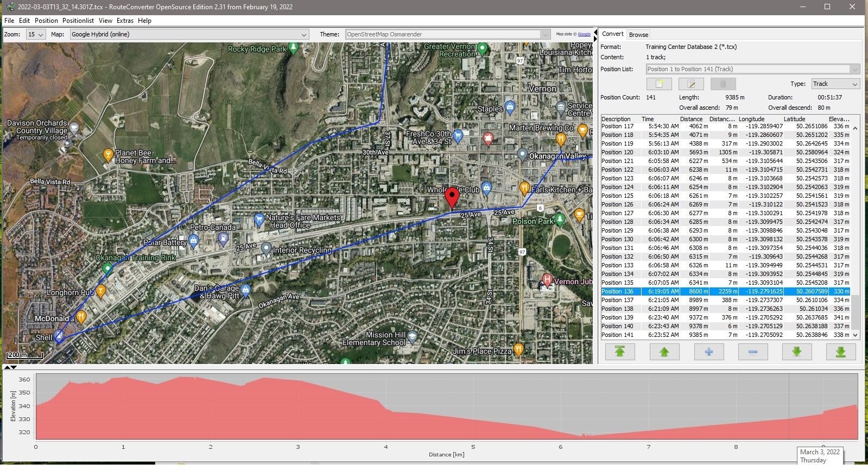
Task: Open the Type dropdown set to Track
Action: (835, 84)
